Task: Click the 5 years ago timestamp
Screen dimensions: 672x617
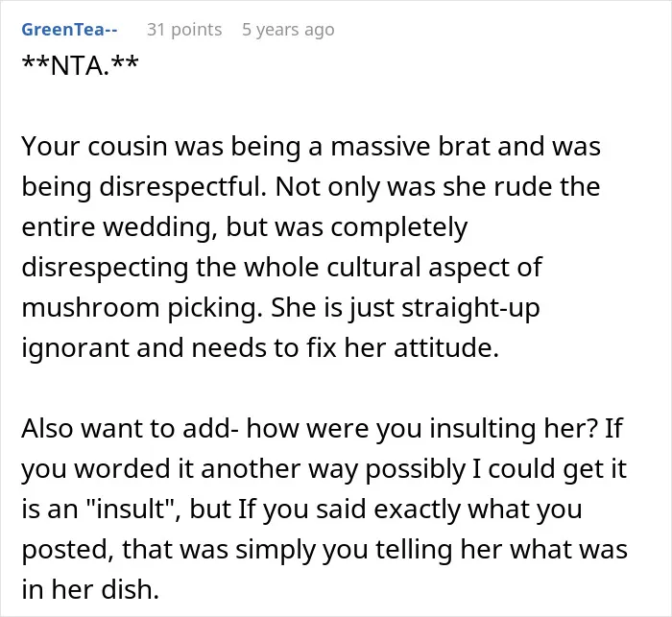Action: click(288, 30)
